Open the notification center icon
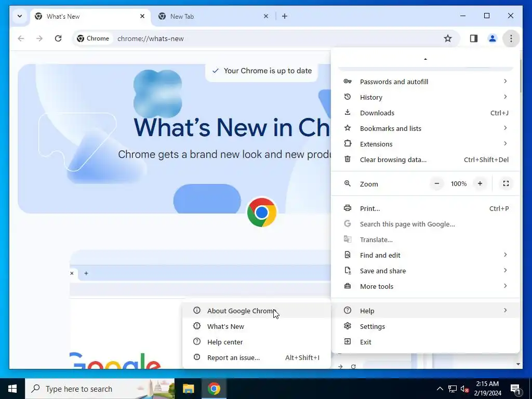This screenshot has width=532, height=399. [x=515, y=389]
